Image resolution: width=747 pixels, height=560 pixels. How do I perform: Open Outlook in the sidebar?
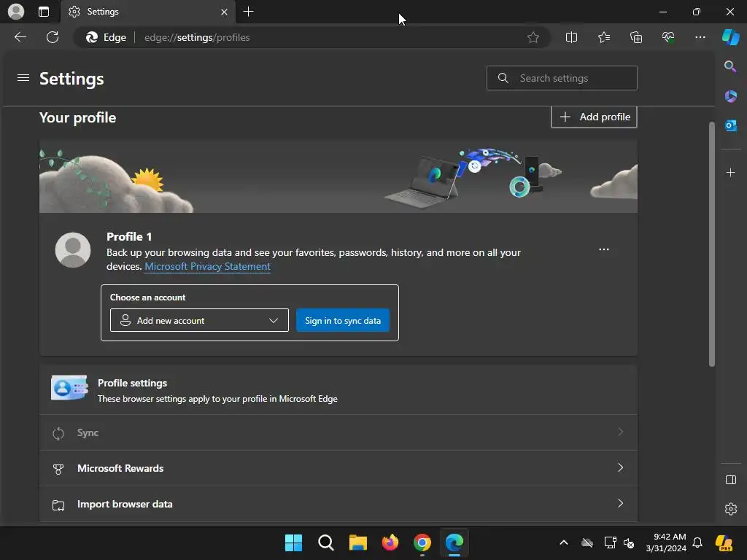click(730, 125)
